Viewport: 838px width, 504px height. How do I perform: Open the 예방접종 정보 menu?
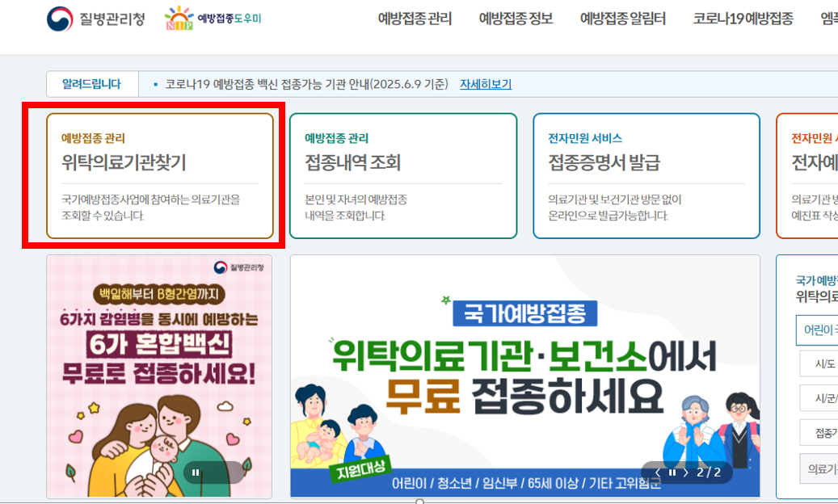click(516, 19)
